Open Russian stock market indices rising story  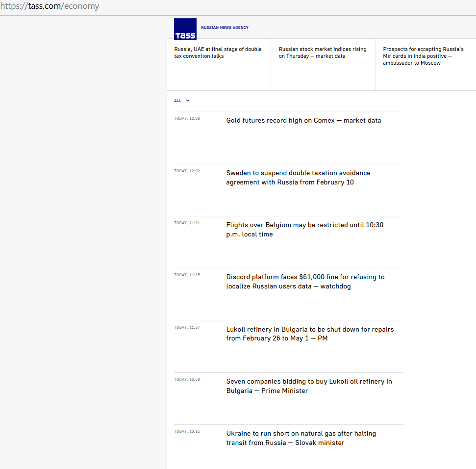[x=323, y=52]
